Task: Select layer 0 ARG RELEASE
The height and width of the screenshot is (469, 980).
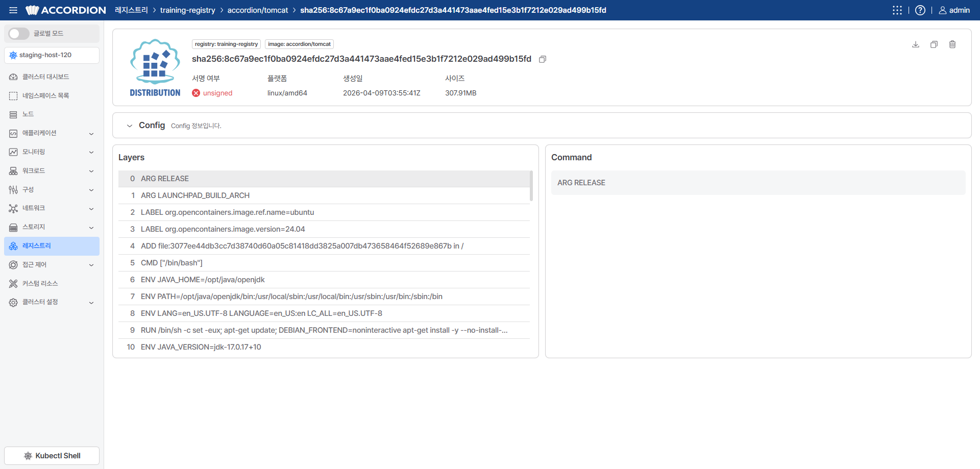Action: (324, 179)
